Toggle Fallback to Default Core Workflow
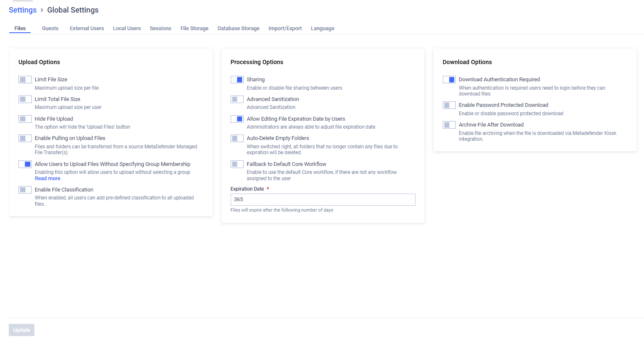The image size is (644, 344). 237,164
